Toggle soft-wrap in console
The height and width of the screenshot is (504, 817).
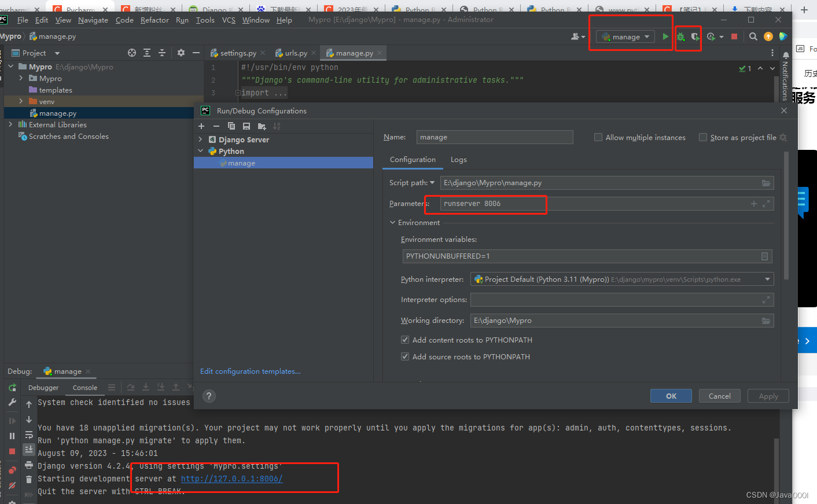(29, 435)
